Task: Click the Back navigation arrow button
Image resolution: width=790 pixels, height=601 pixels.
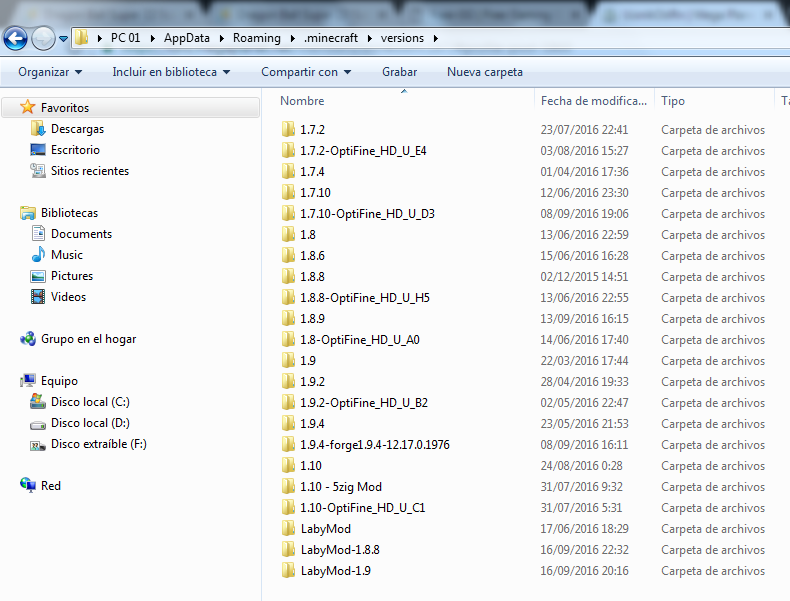Action: pos(15,38)
